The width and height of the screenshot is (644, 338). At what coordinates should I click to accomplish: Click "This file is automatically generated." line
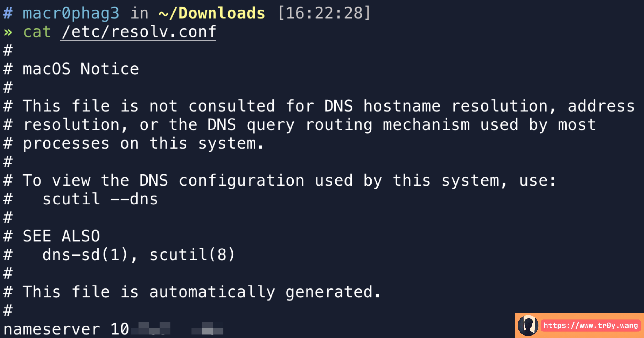(x=201, y=292)
